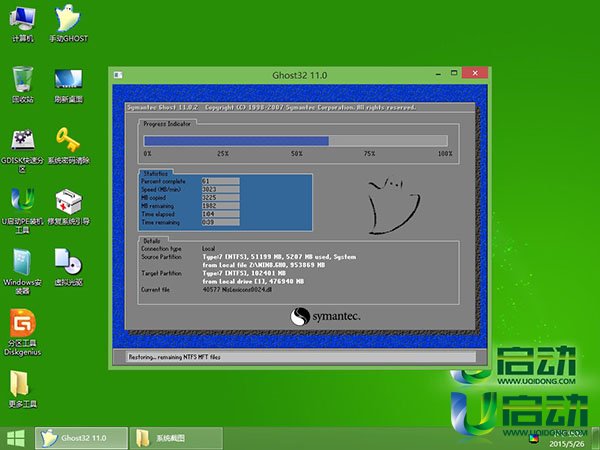Click the Target Partition details text
Screen dimensions: 600x450
coord(253,277)
